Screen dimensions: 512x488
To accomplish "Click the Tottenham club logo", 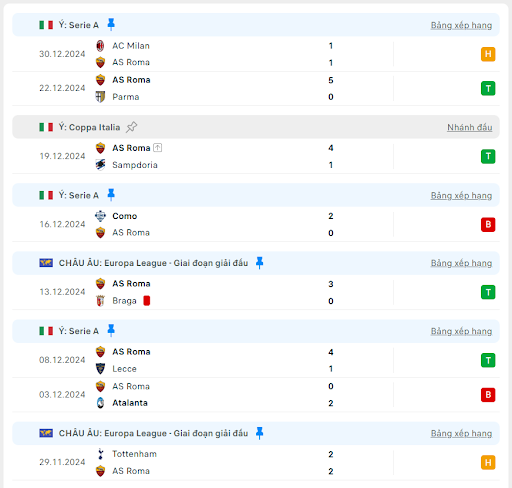I will pyautogui.click(x=100, y=454).
